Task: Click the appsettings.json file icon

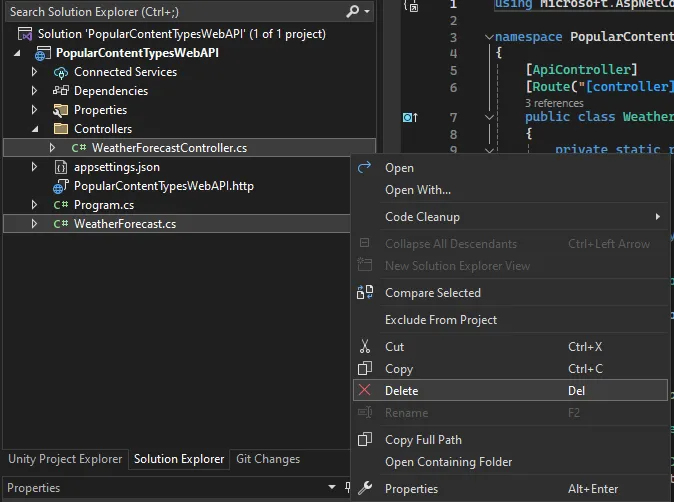Action: pyautogui.click(x=61, y=167)
